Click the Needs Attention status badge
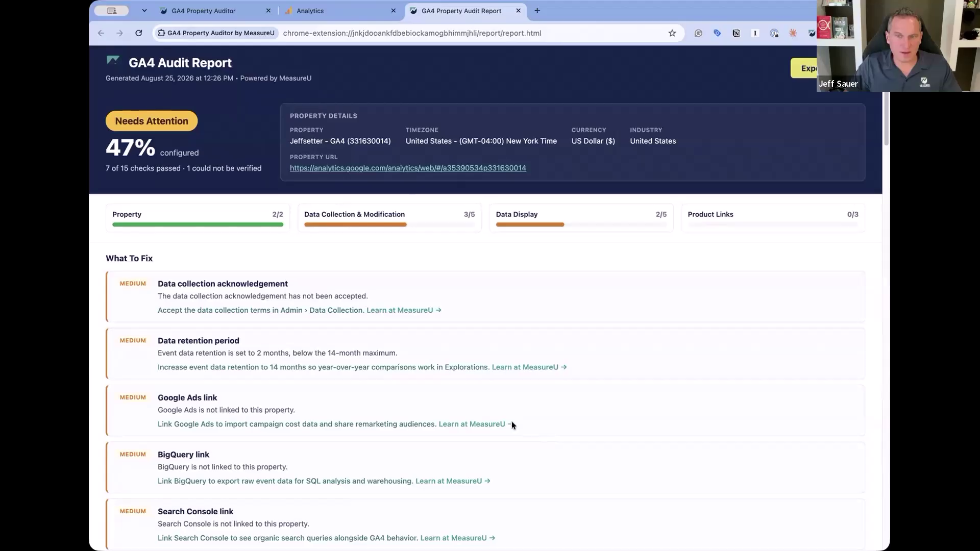Image resolution: width=980 pixels, height=551 pixels. coord(152,121)
